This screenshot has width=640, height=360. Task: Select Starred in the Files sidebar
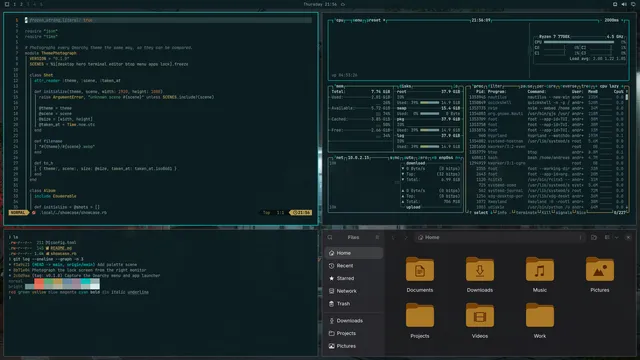[x=354, y=278]
